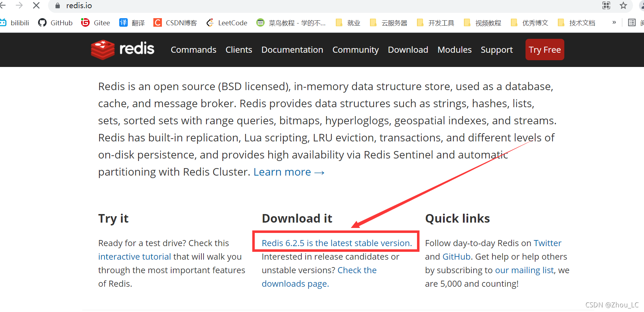Expand the 开发工具 bookmark folder

[436, 23]
